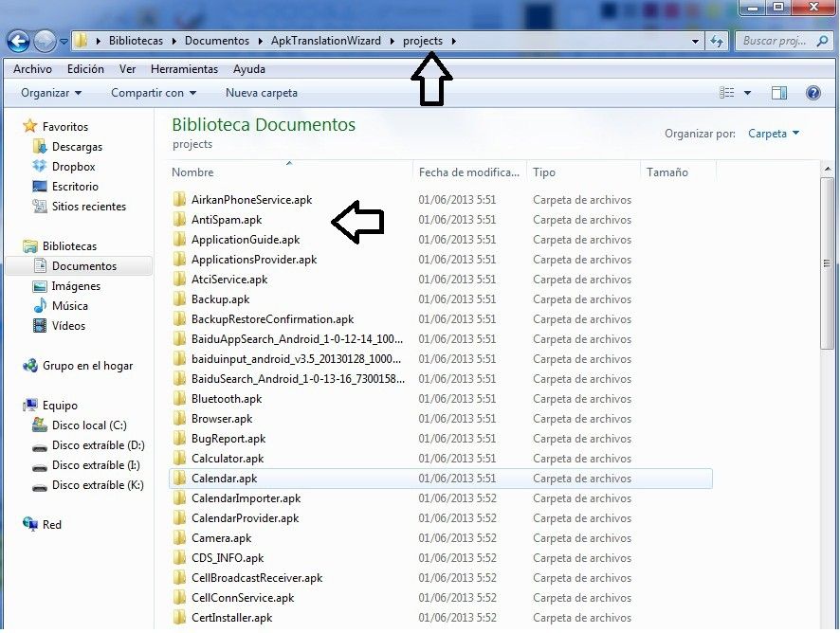Sort by the Nombre column header
The width and height of the screenshot is (840, 633).
192,172
